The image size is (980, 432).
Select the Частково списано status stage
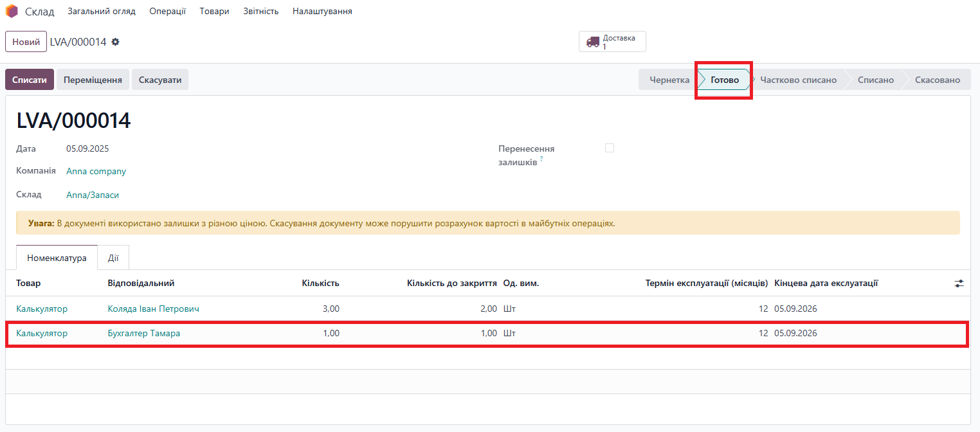(798, 80)
